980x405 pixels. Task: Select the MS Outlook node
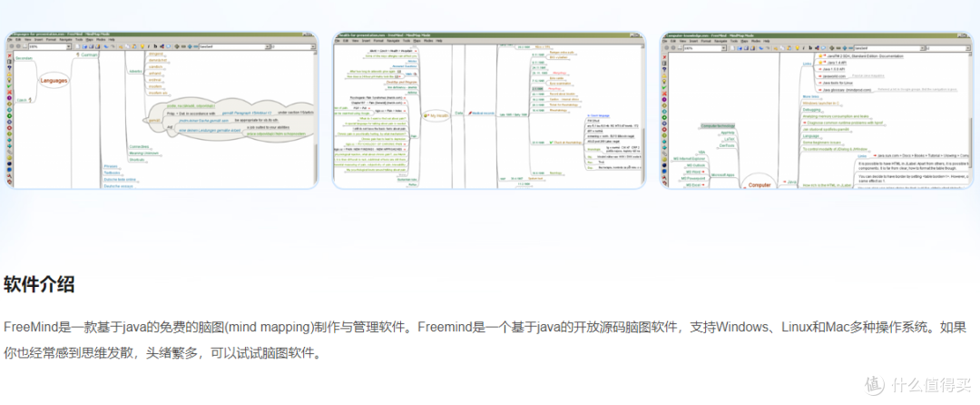(696, 165)
